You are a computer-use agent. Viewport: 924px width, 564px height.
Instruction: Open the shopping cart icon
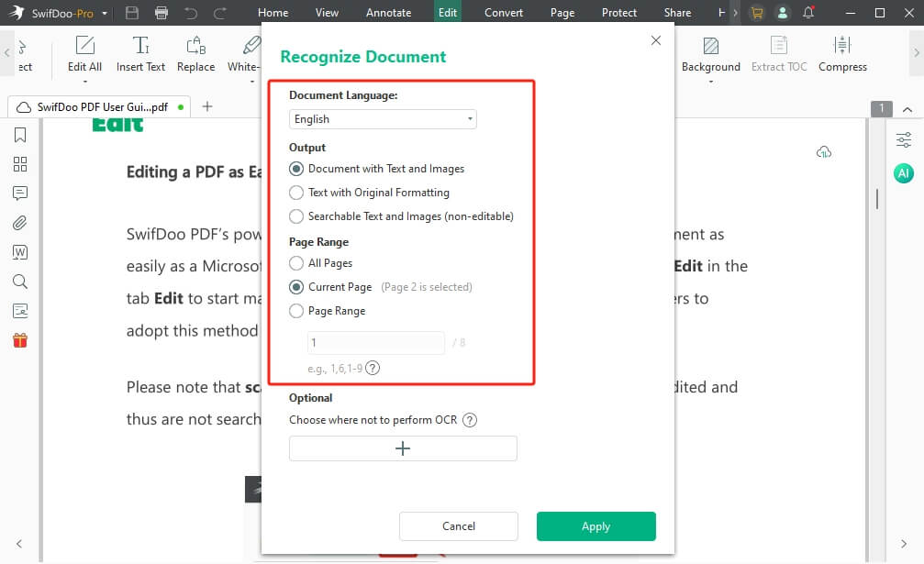[x=757, y=12]
